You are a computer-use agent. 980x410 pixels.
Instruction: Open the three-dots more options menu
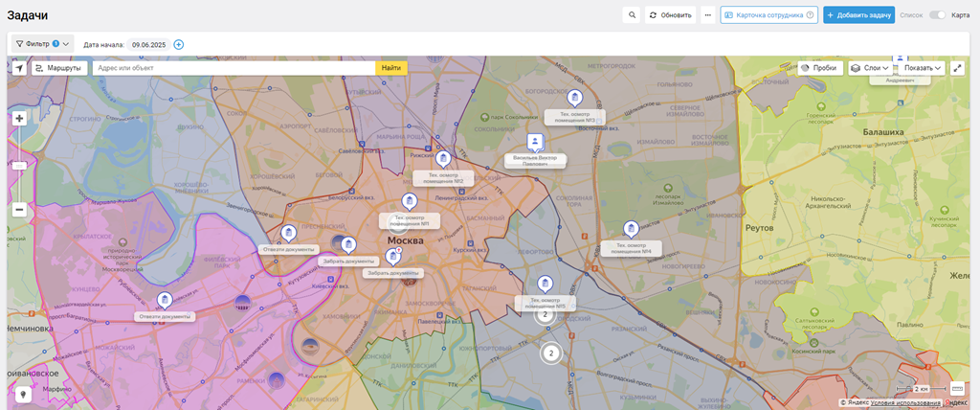[707, 15]
